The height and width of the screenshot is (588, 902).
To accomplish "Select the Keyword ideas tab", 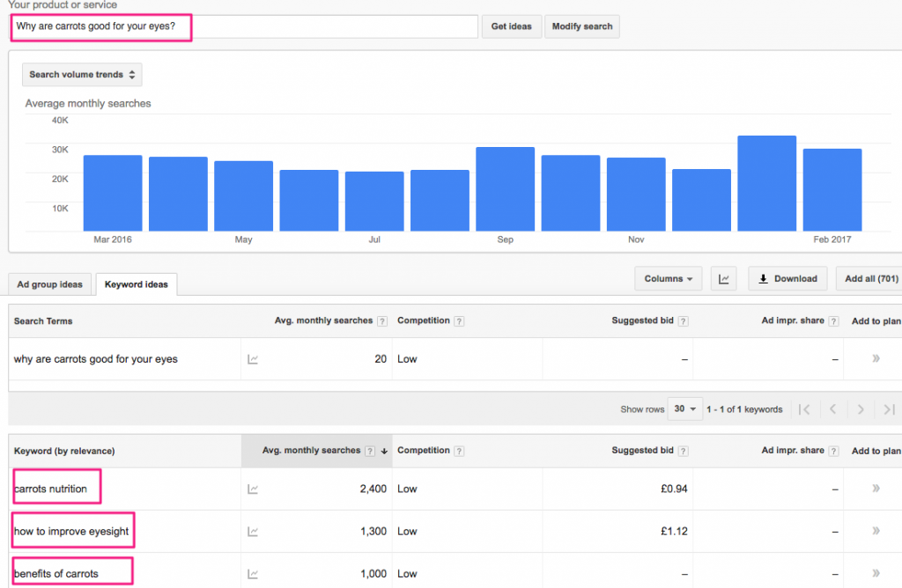I will pyautogui.click(x=136, y=283).
